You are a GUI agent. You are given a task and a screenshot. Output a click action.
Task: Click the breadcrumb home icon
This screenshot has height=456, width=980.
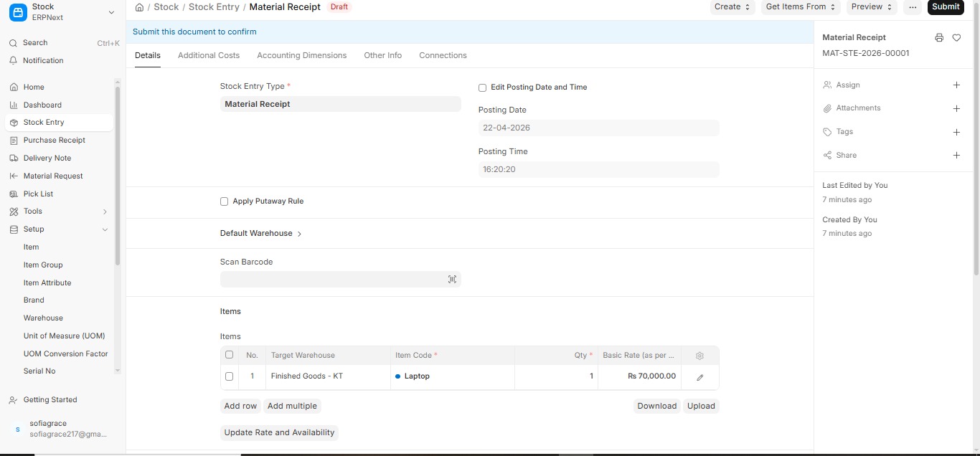point(139,7)
